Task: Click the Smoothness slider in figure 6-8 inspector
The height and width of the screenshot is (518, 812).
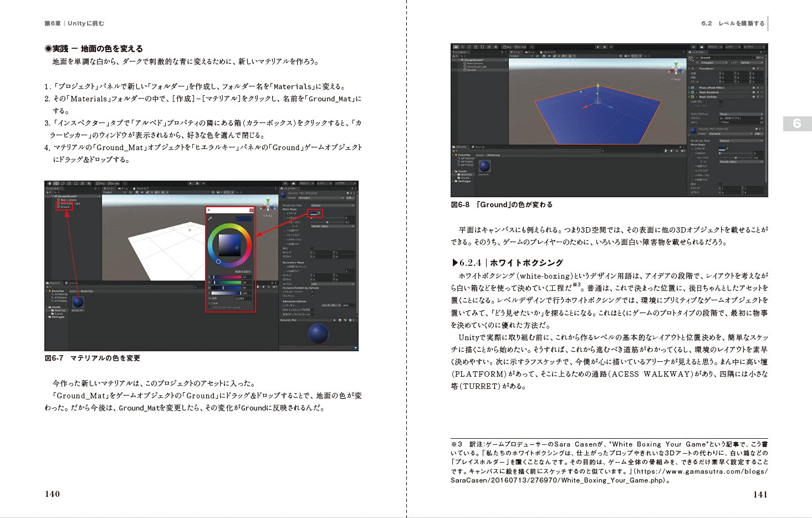Action: pyautogui.click(x=736, y=158)
